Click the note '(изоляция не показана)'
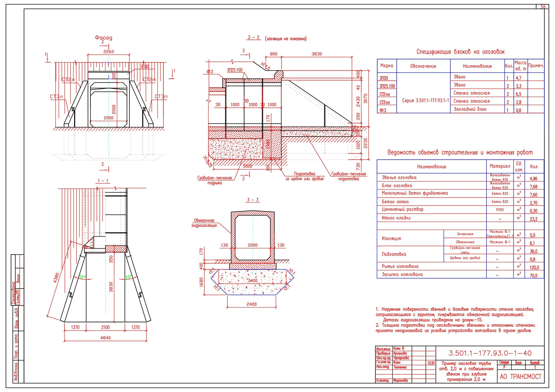 pos(286,39)
